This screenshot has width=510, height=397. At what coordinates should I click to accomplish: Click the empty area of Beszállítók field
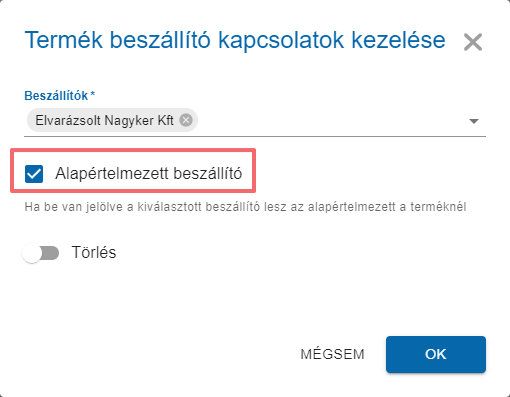click(x=332, y=120)
